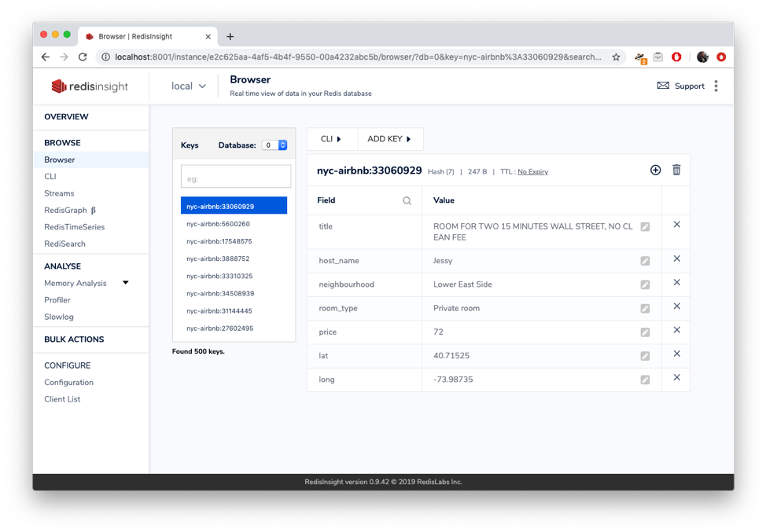Add a new field with the plus icon
Image resolution: width=766 pixels, height=532 pixels.
(655, 170)
